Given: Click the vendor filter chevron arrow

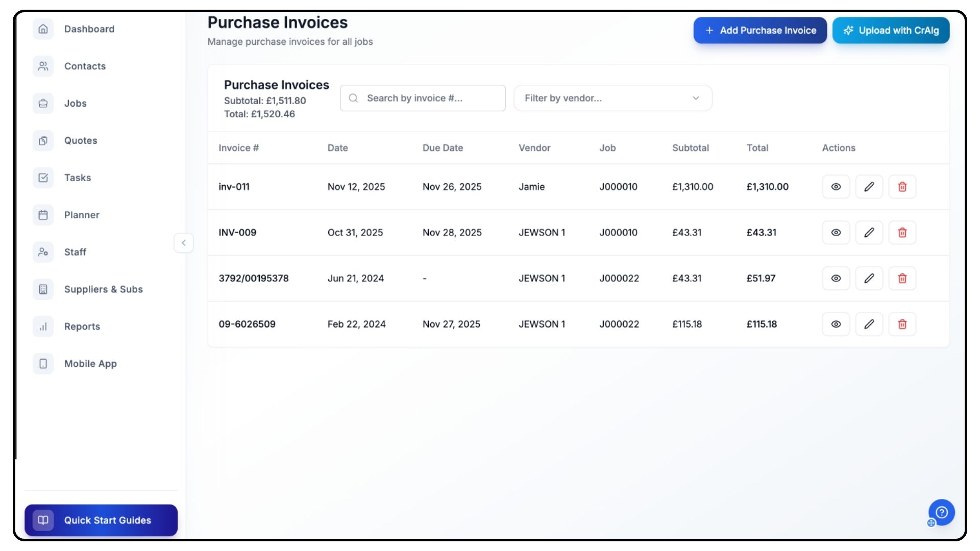Looking at the screenshot, I should 695,98.
